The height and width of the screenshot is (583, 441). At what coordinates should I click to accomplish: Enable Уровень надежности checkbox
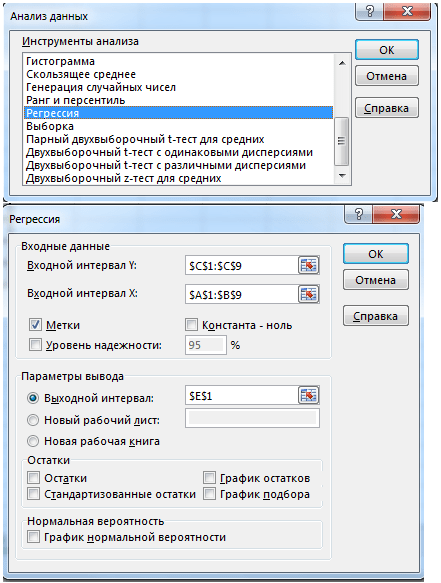(35, 345)
